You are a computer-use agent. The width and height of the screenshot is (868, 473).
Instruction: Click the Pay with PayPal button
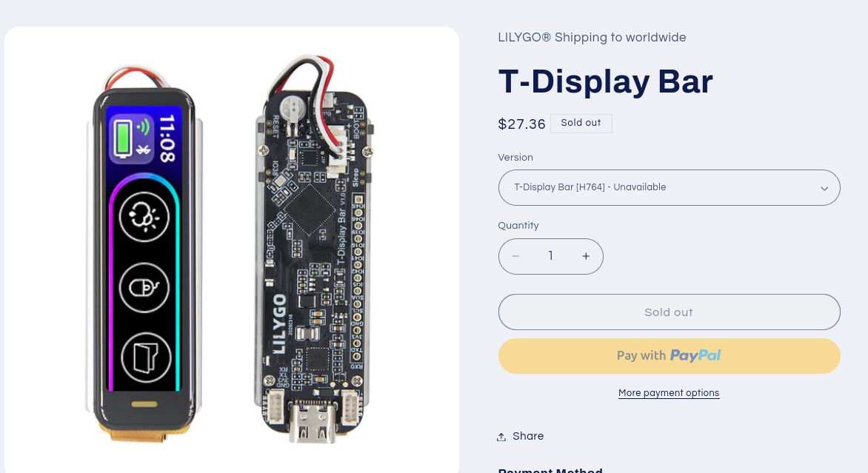pyautogui.click(x=670, y=356)
